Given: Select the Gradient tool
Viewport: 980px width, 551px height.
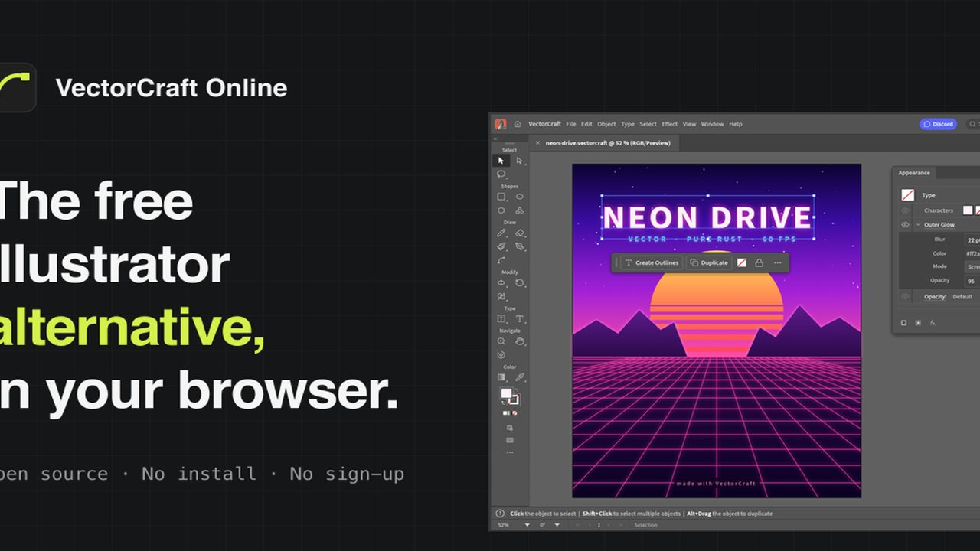Looking at the screenshot, I should click(x=501, y=377).
